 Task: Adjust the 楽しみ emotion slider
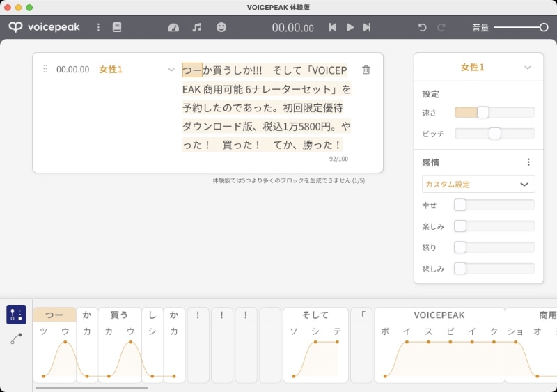(494, 226)
